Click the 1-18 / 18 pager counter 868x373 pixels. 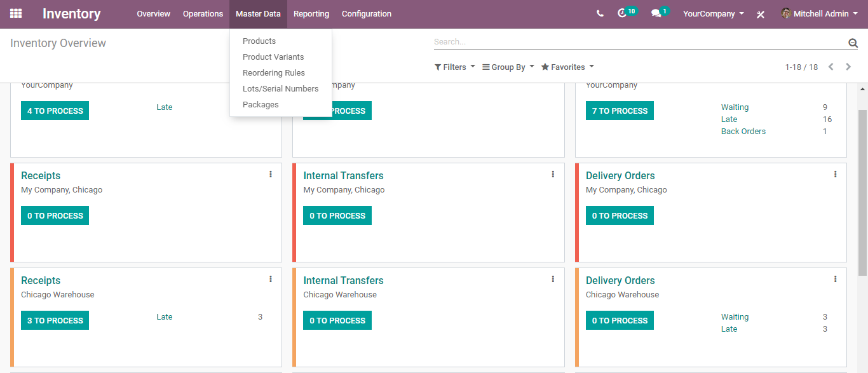coord(801,67)
